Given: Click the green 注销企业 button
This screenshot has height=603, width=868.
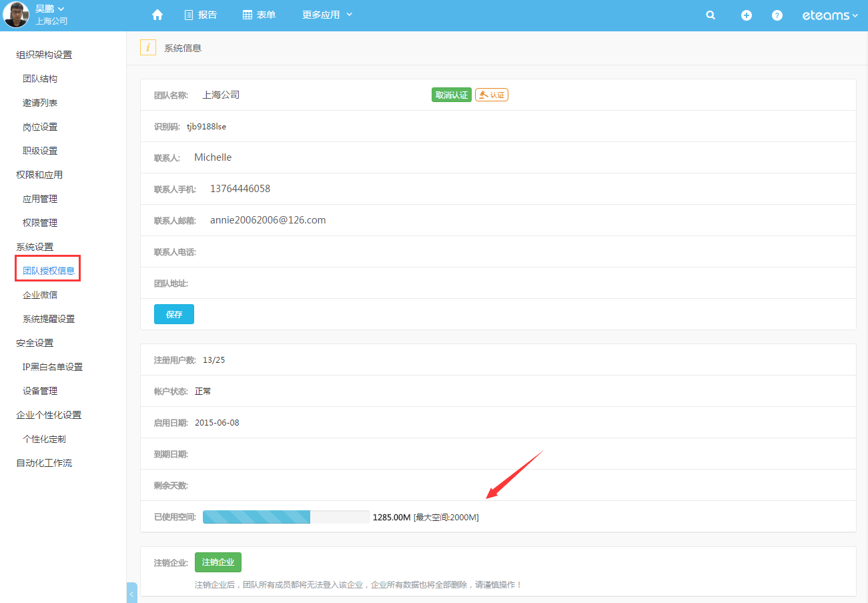Looking at the screenshot, I should click(218, 562).
